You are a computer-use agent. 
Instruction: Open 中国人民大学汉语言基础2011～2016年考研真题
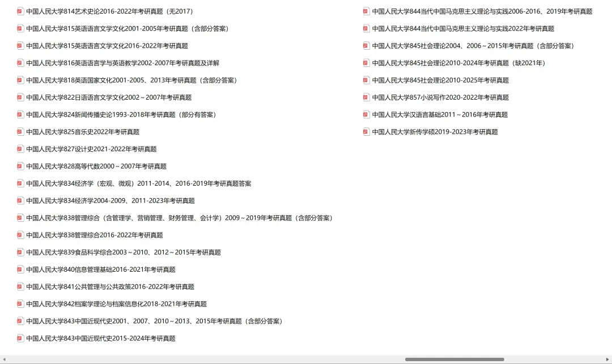(439, 114)
